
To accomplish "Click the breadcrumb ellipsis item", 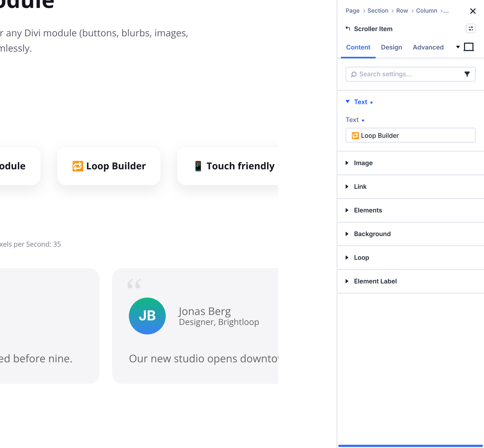I will point(446,11).
